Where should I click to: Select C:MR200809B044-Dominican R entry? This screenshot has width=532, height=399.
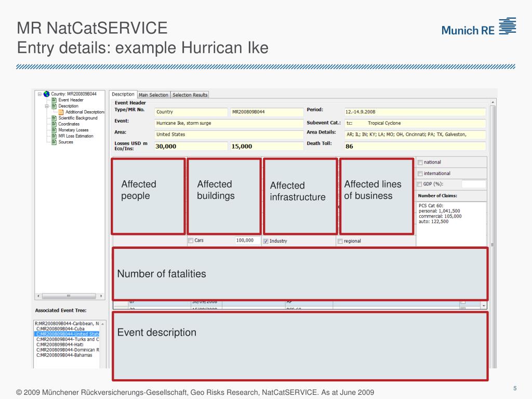(68, 350)
